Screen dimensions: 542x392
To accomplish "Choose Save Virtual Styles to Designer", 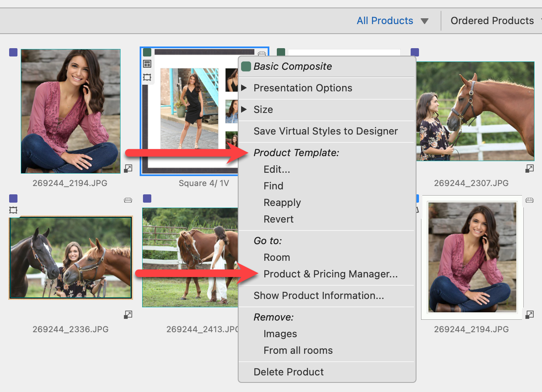I will tap(325, 131).
